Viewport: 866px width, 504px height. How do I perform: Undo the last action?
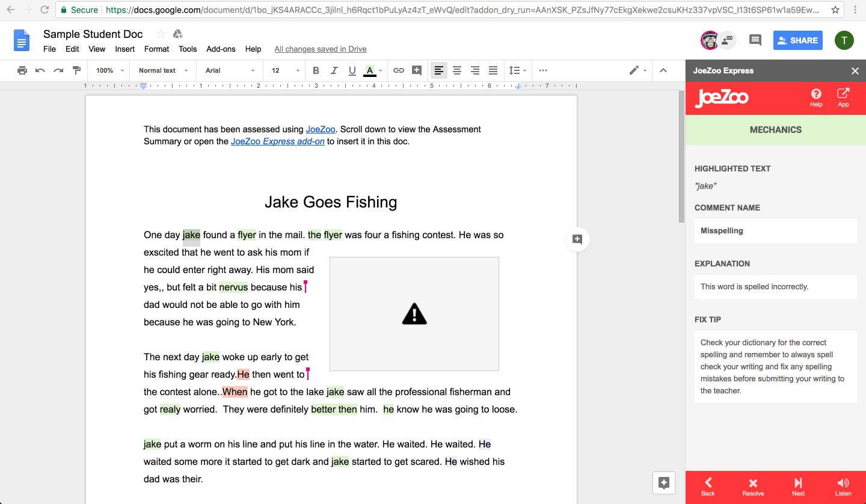[x=40, y=70]
